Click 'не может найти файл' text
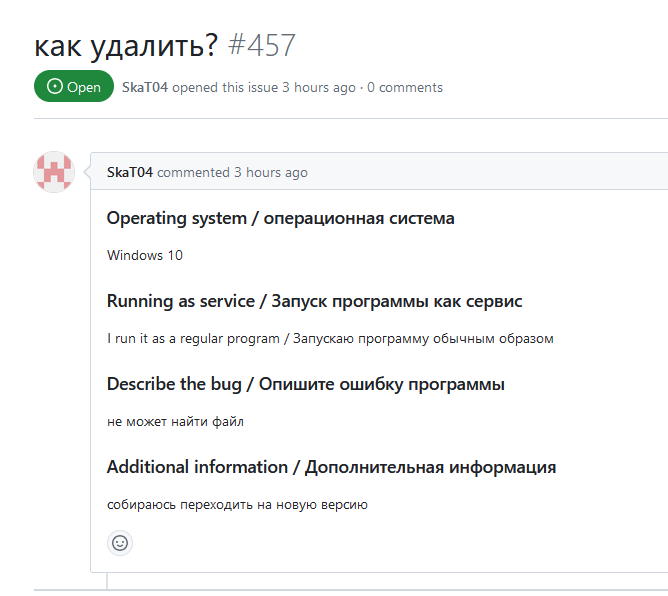Screen dimensions: 668x596 [176, 422]
